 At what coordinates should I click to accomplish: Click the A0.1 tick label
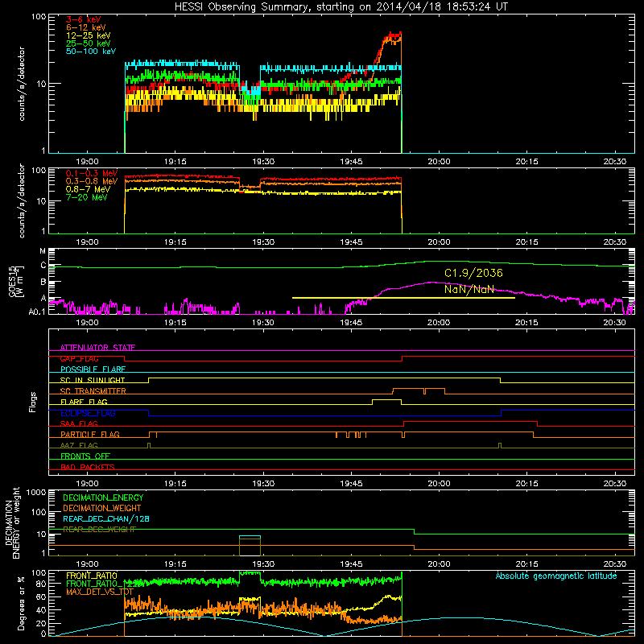37,312
